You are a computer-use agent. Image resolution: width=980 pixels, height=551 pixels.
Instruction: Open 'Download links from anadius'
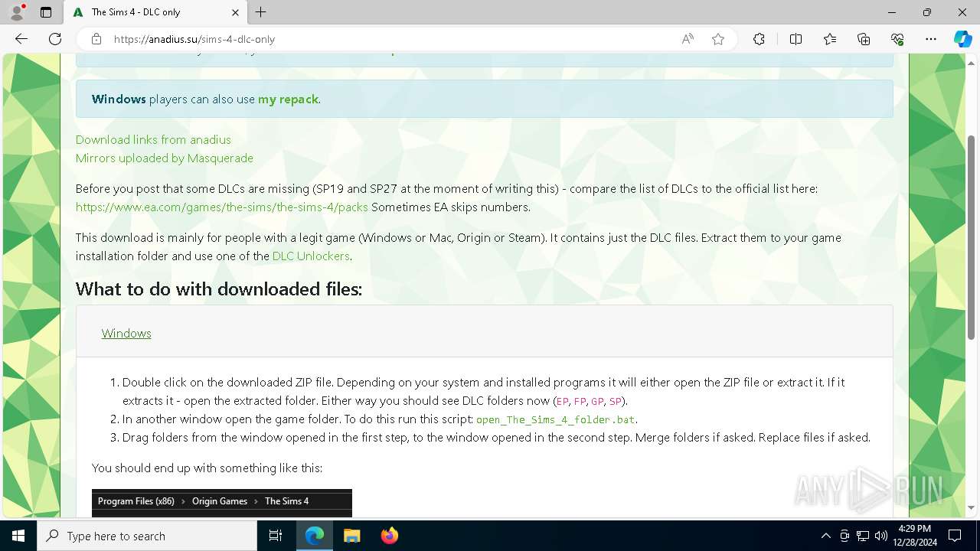pos(153,139)
